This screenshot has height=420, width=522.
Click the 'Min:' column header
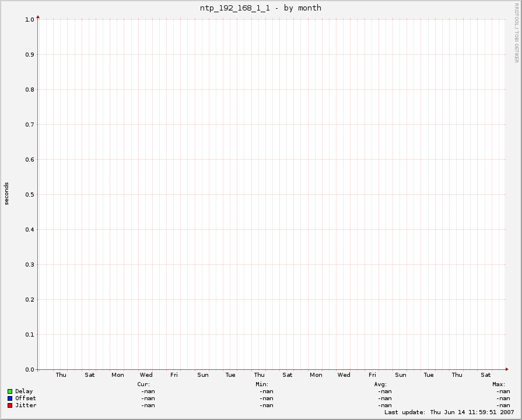(x=262, y=384)
